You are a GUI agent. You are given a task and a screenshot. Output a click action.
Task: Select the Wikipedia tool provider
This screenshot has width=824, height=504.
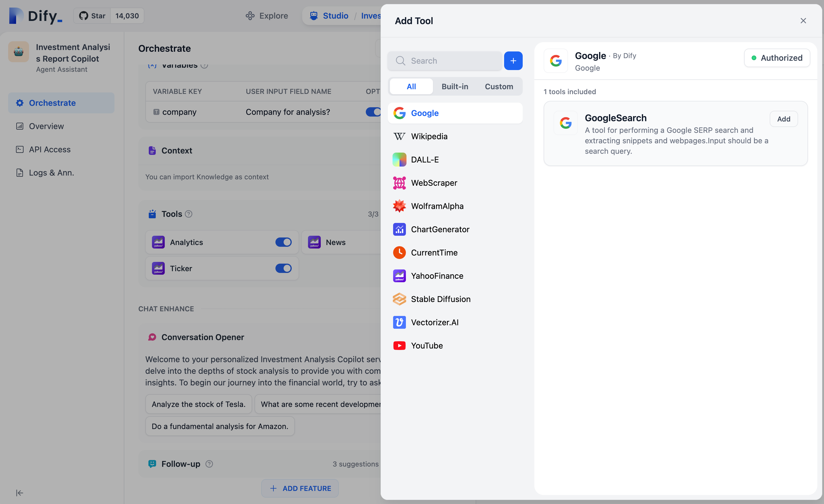click(x=429, y=136)
